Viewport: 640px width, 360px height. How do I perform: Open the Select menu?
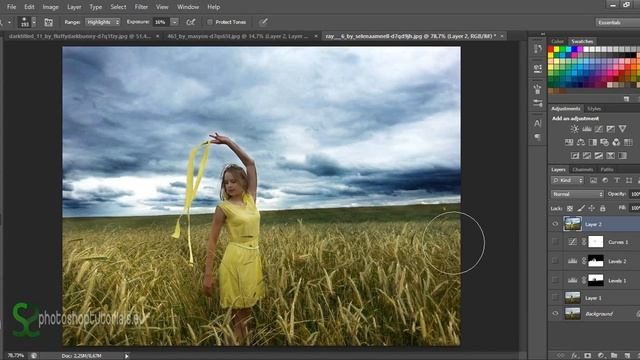click(x=118, y=7)
